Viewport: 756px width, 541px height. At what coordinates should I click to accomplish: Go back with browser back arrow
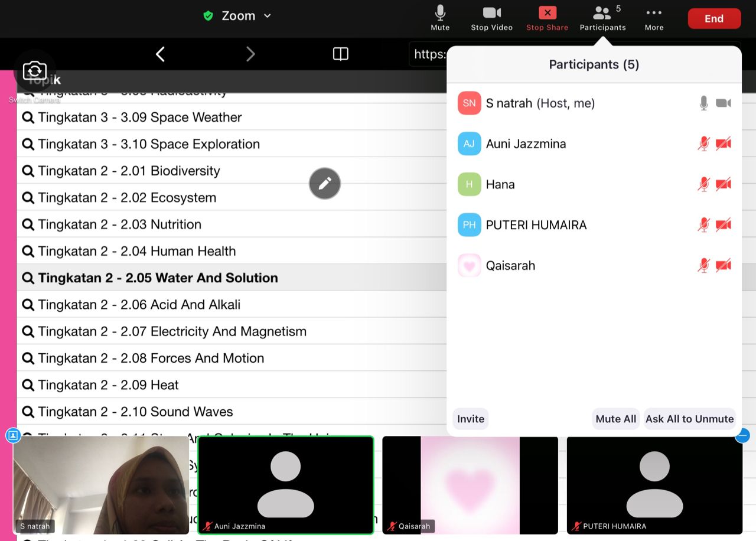coord(160,54)
